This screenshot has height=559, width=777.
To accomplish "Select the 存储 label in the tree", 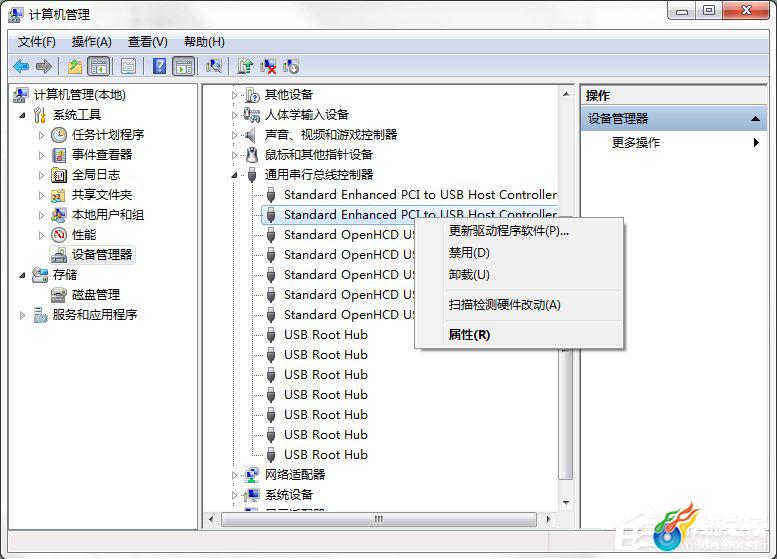I will [x=65, y=275].
